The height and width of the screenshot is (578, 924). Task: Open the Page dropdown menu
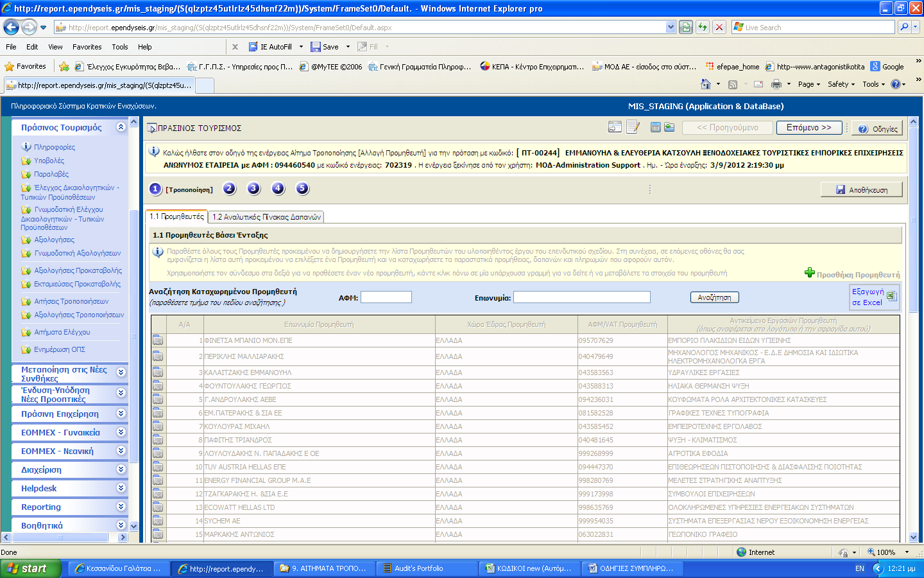(809, 84)
